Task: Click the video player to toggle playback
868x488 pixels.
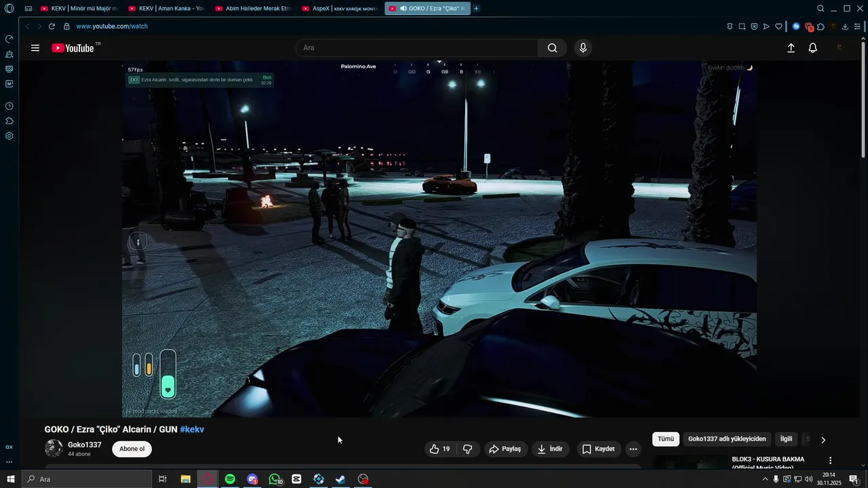Action: [x=439, y=239]
